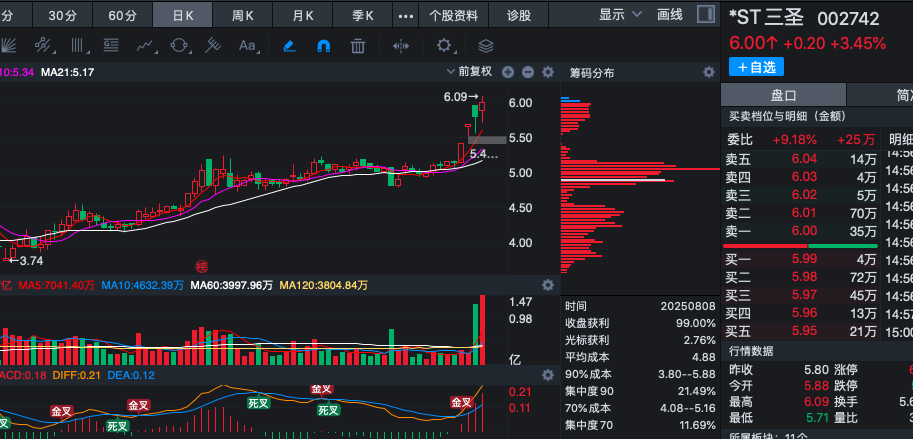
Task: Select the vertical cycle lines tool
Action: 78,45
